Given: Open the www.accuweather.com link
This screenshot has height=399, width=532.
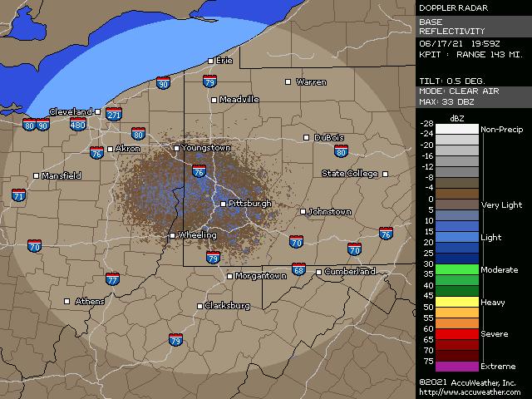Looking at the screenshot, I should click(470, 392).
